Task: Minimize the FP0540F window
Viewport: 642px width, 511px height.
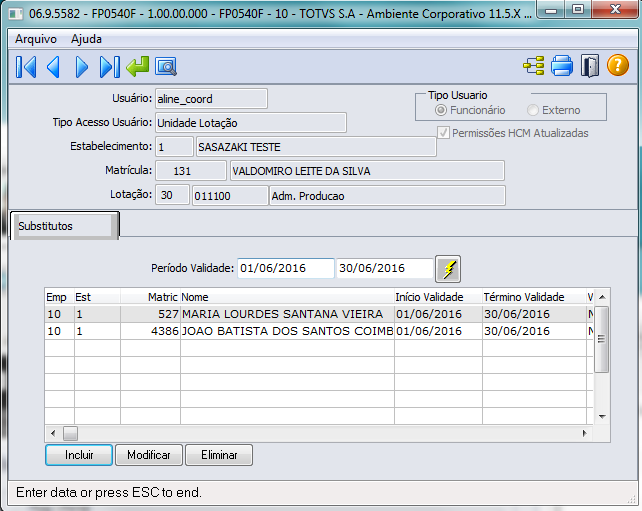Action: point(551,10)
